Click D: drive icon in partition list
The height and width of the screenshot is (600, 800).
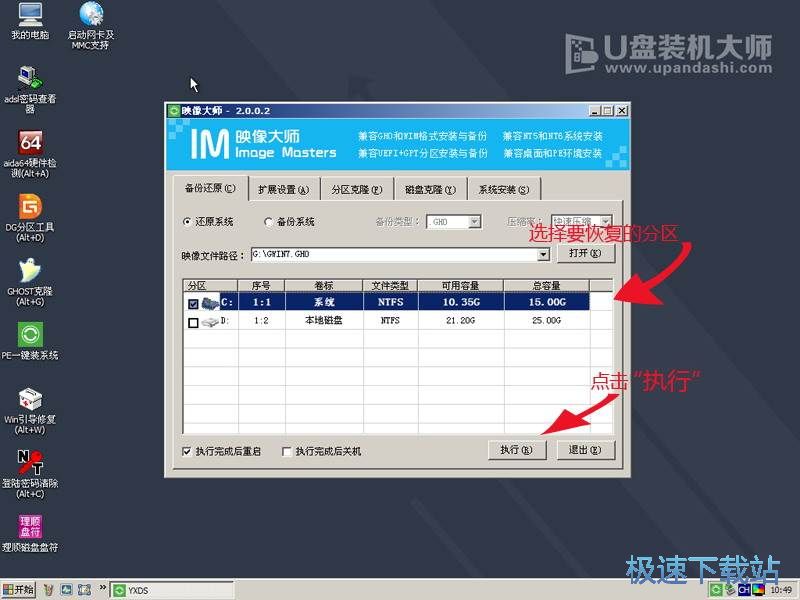click(210, 322)
